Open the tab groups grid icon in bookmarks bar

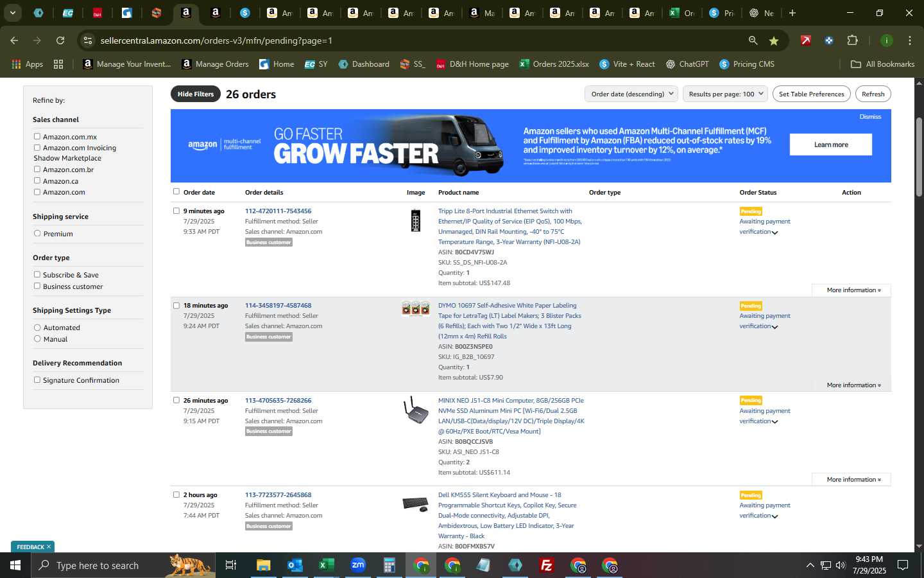[x=58, y=64]
